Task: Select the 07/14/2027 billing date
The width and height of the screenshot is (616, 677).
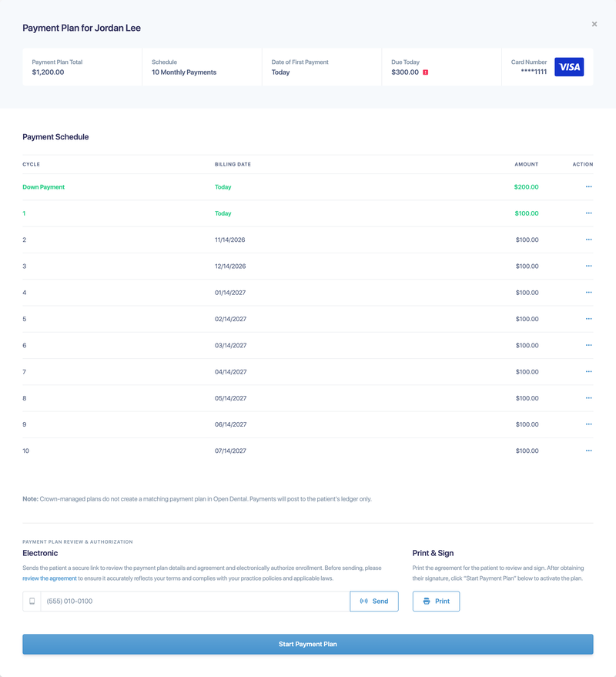Action: 230,451
